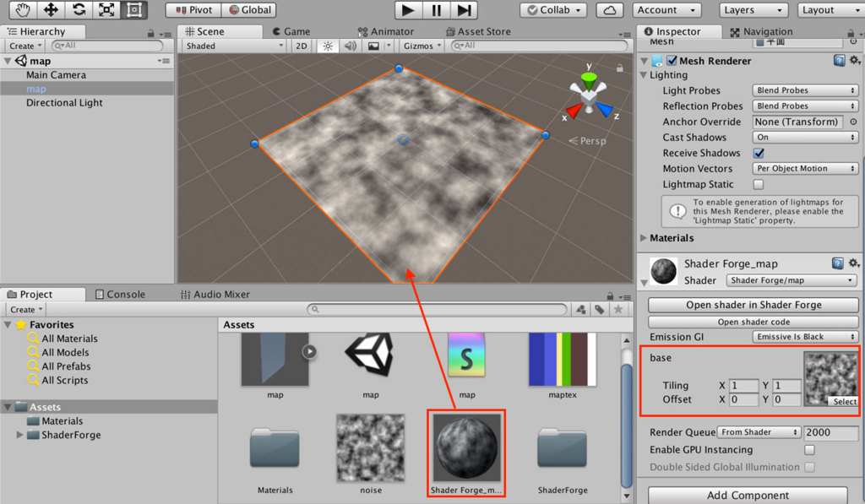Switch to the Audio Mixer tab
The width and height of the screenshot is (865, 504).
215,294
